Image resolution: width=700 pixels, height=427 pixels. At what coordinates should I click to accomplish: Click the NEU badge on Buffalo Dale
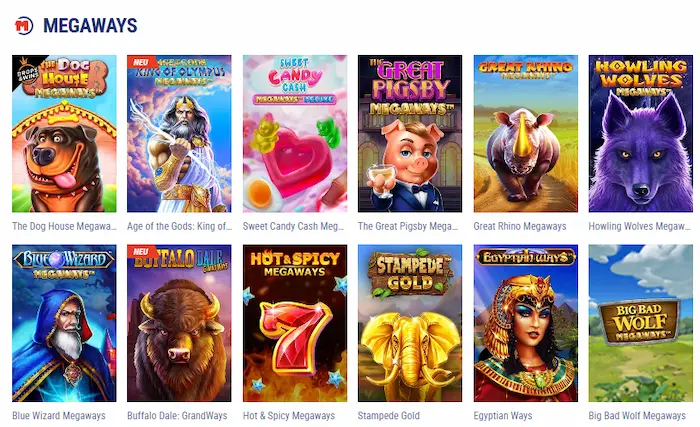pyautogui.click(x=141, y=251)
